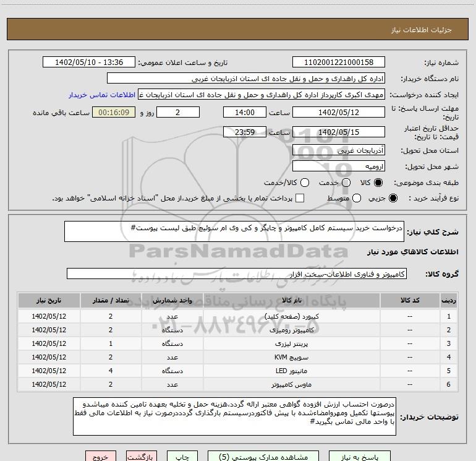Click the unit عدد in سوییچ KVM row
The width and height of the screenshot is (476, 461).
pos(172,358)
